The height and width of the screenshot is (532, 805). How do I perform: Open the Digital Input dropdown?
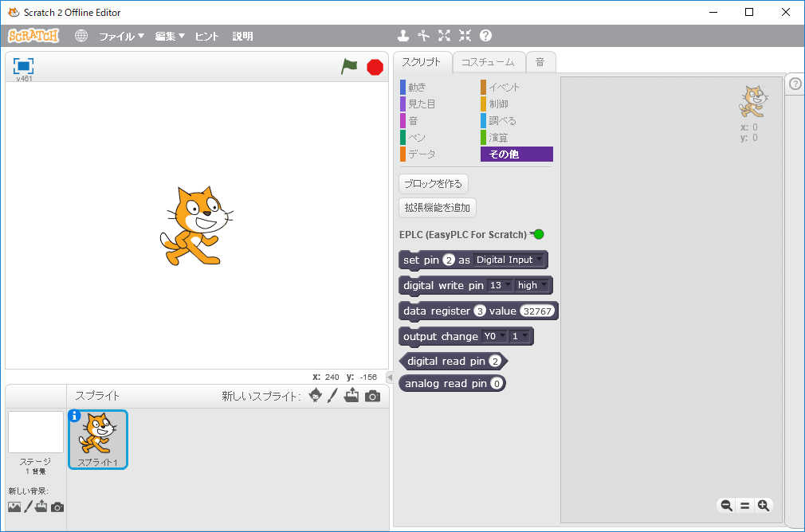tap(509, 260)
